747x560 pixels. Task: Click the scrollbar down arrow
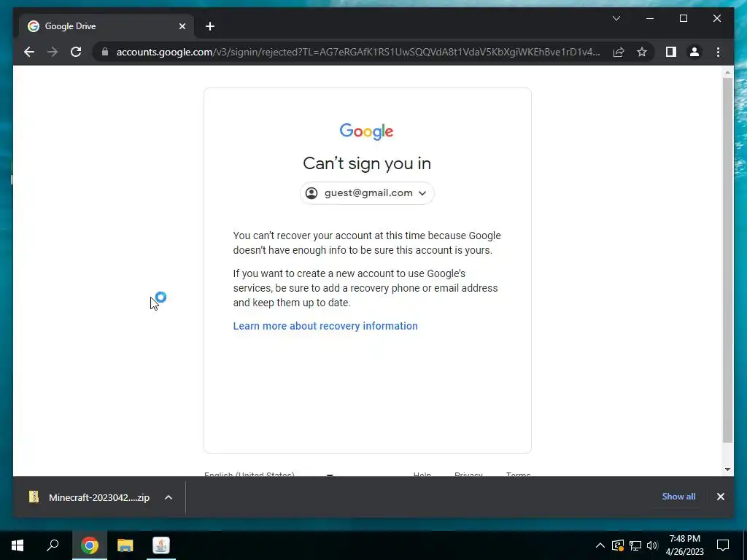(727, 470)
